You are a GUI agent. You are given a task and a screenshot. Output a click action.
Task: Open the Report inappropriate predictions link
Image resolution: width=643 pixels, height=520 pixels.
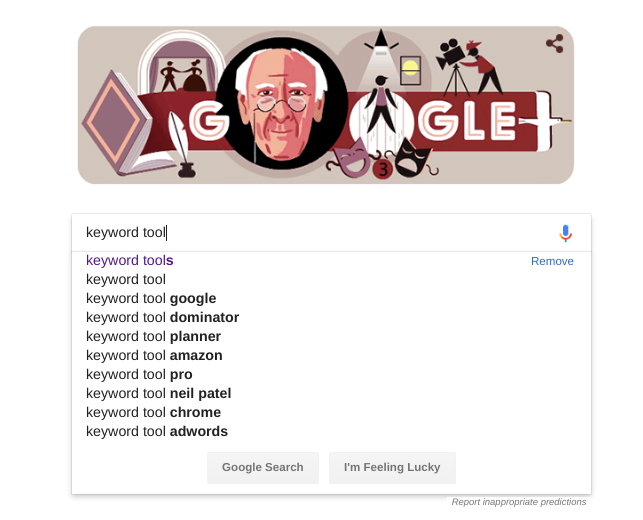point(519,502)
